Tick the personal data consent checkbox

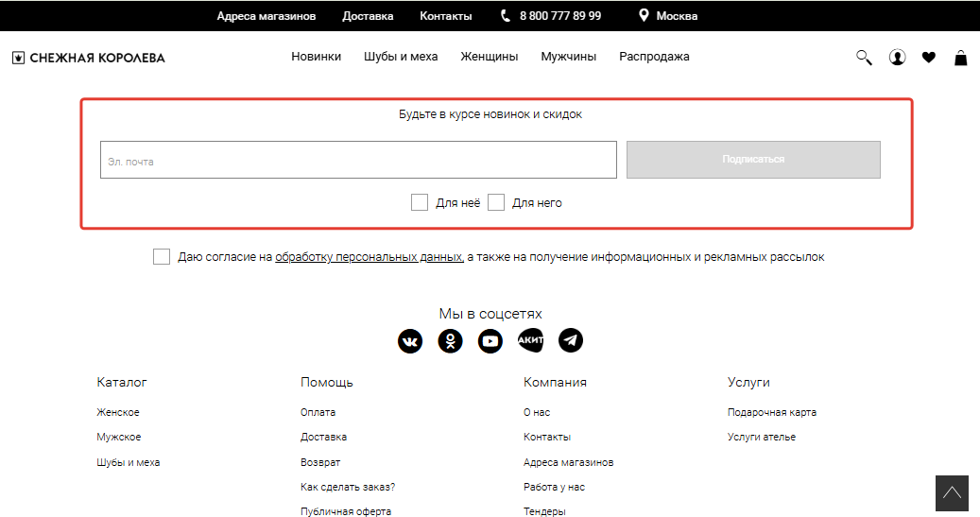162,256
